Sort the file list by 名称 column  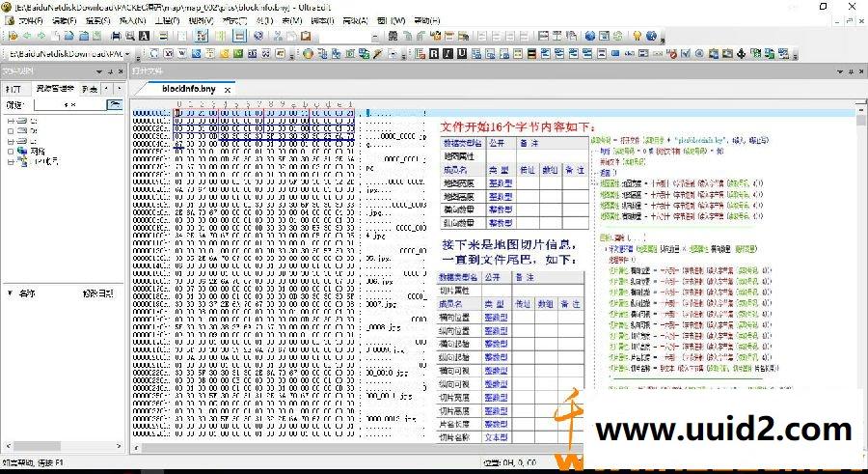point(27,293)
